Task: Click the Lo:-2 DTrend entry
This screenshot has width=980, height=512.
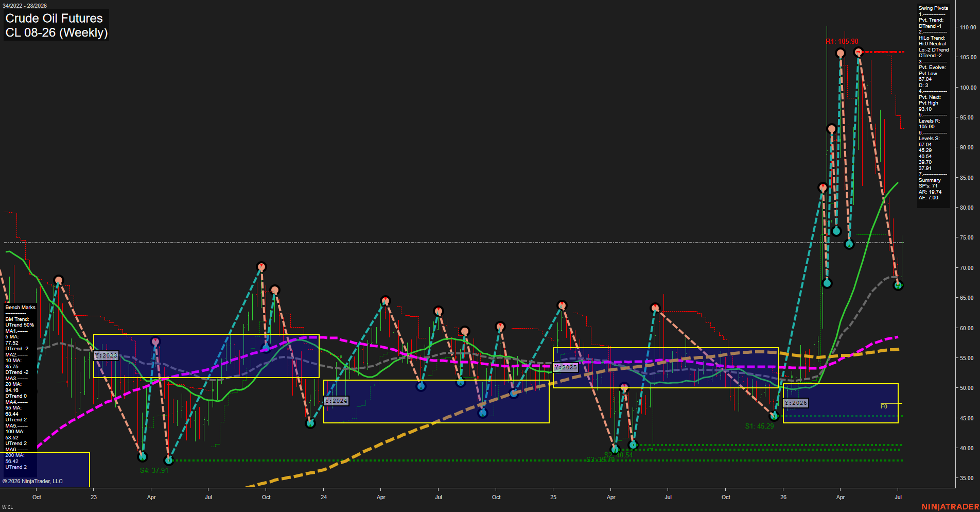Action: pyautogui.click(x=934, y=50)
